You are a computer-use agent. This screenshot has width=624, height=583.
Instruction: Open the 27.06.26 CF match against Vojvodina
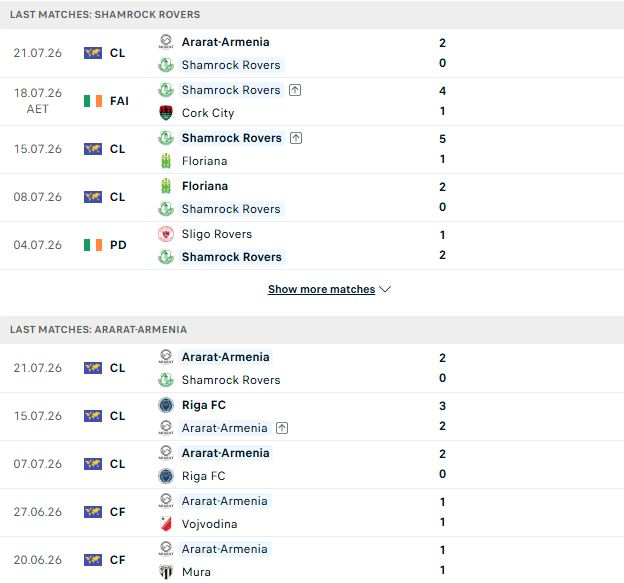click(x=312, y=513)
